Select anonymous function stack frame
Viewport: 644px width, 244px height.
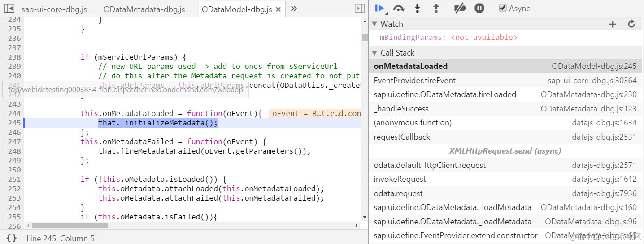pyautogui.click(x=505, y=123)
